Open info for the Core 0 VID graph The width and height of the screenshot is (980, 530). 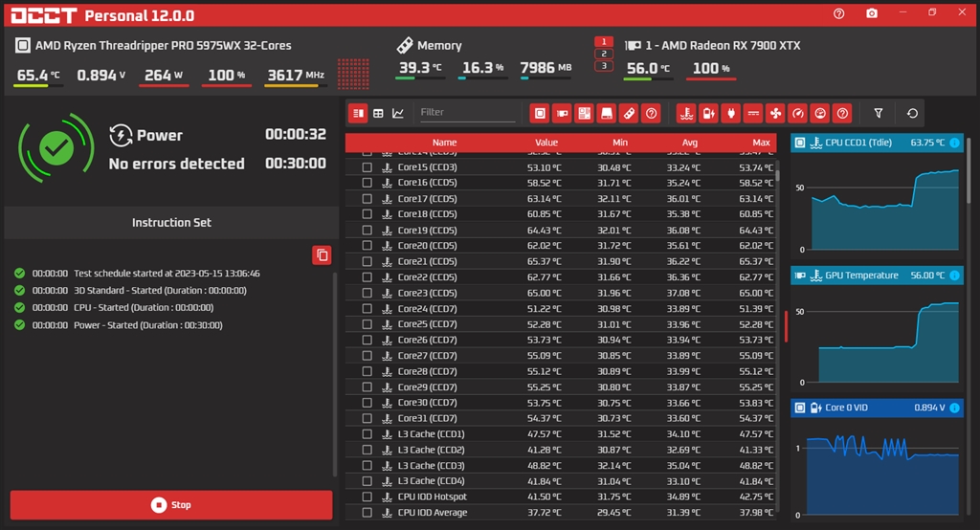(954, 408)
